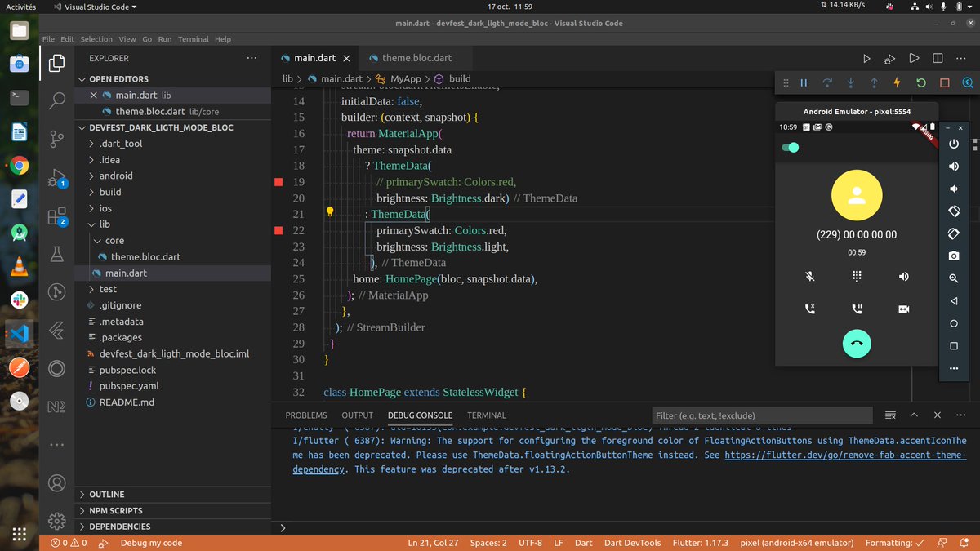Viewport: 980px width, 551px height.
Task: Open the Selection menu
Action: 96,39
